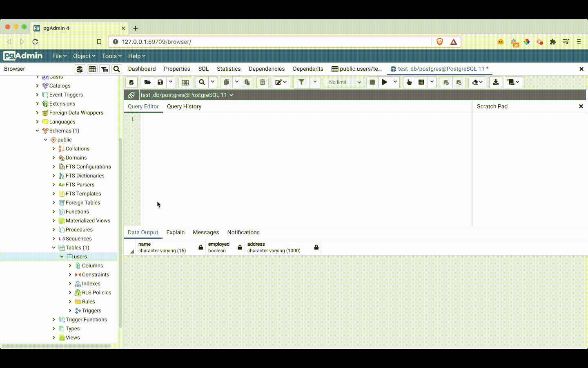Click the Filtered Rows icon in Browser panel
The image size is (588, 368).
pyautogui.click(x=105, y=69)
